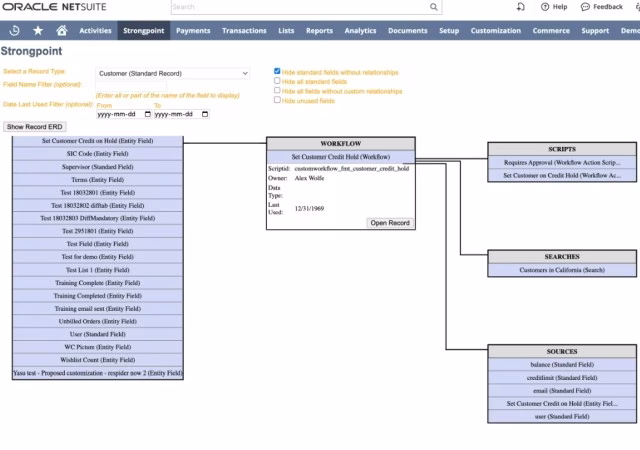Open the To date calendar picker
The image size is (640, 450).
205,114
